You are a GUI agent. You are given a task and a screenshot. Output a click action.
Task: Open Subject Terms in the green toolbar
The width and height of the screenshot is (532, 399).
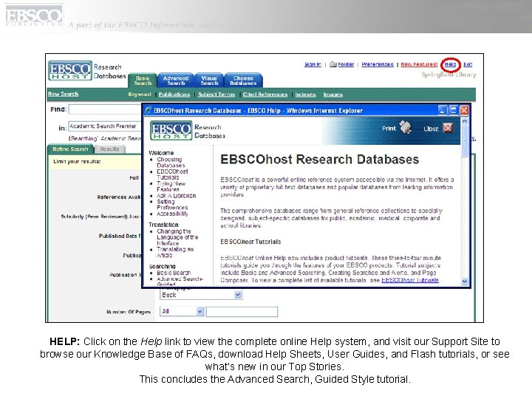pyautogui.click(x=216, y=95)
